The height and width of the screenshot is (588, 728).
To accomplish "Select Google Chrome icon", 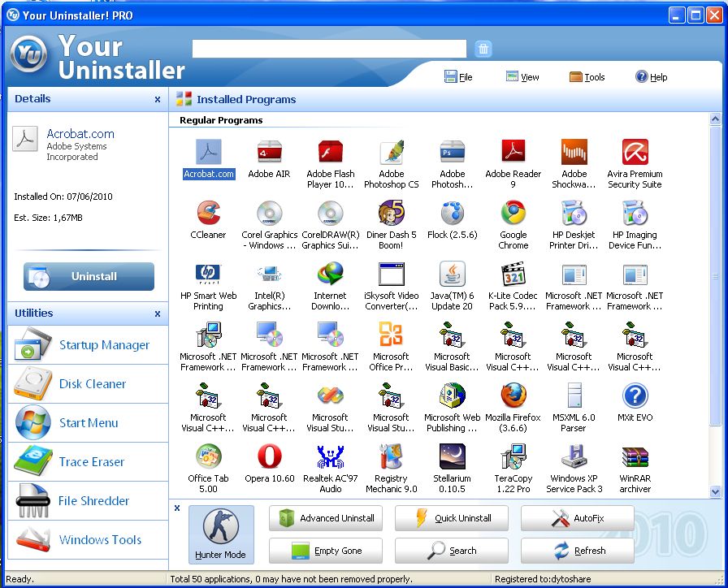I will [513, 213].
